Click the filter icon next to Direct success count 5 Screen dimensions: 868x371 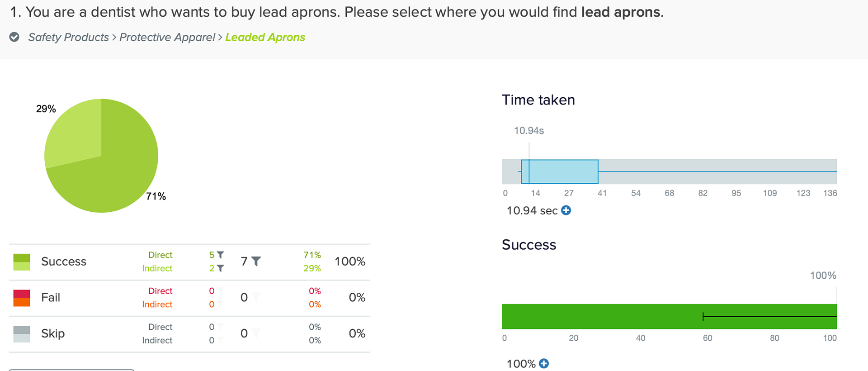[221, 255]
